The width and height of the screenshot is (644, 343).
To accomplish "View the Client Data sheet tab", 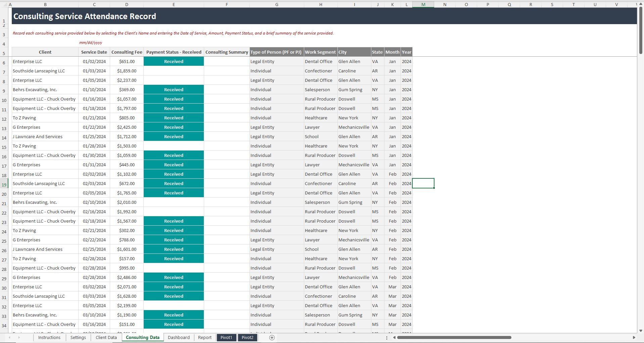I will [106, 338].
